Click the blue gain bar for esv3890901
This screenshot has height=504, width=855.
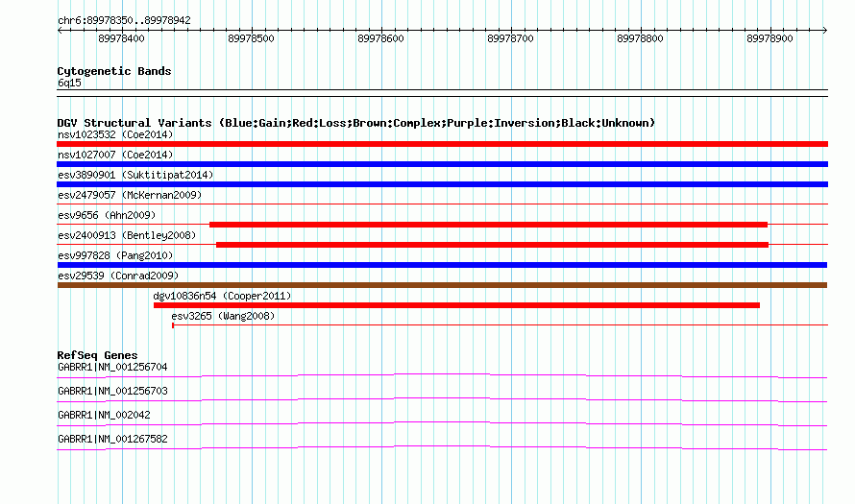point(442,184)
